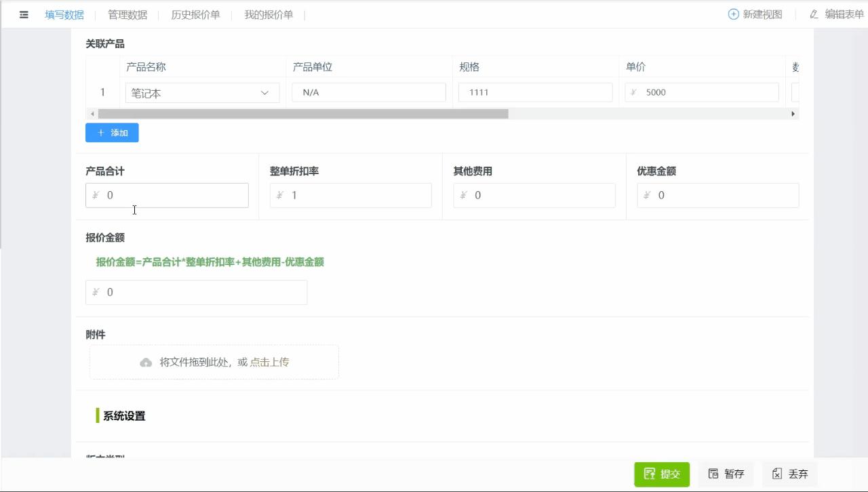Click the 点击上传 upload link

(x=269, y=362)
